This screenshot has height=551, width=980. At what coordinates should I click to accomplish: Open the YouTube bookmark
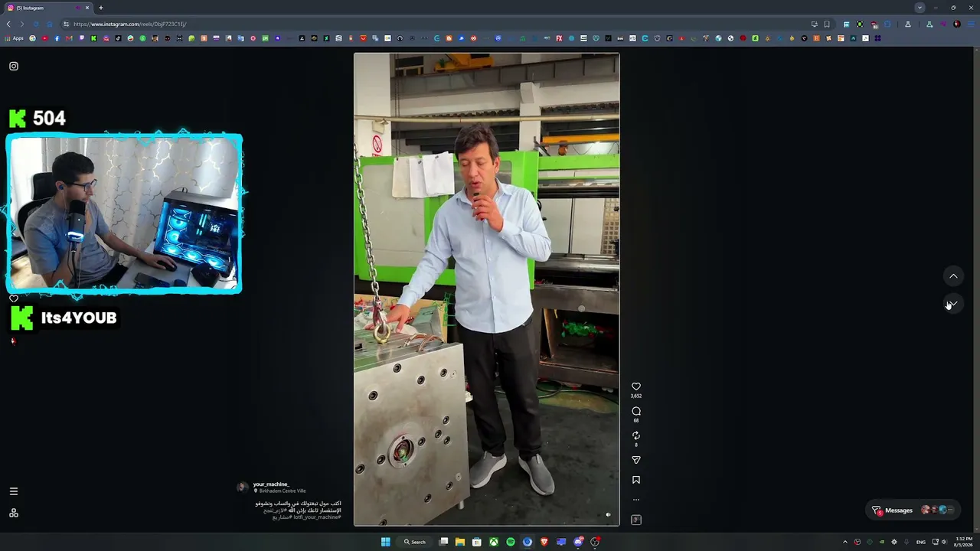(x=44, y=38)
